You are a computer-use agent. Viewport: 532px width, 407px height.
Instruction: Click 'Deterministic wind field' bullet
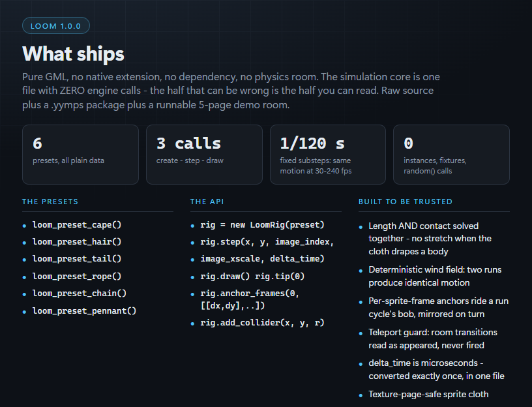tap(435, 276)
